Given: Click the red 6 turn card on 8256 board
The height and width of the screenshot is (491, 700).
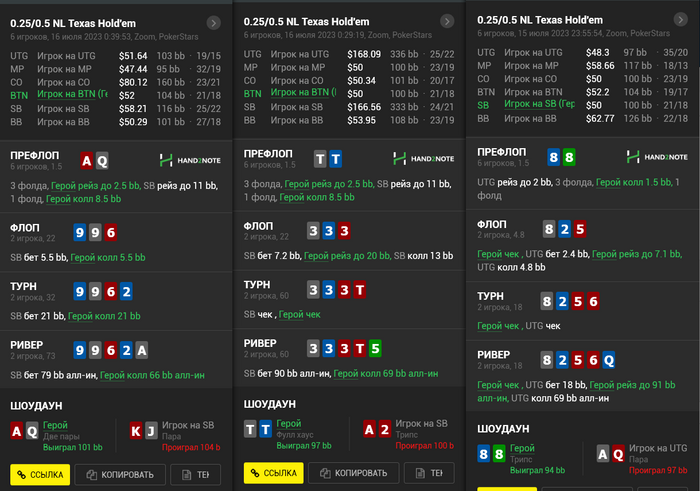Looking at the screenshot, I should tap(593, 301).
